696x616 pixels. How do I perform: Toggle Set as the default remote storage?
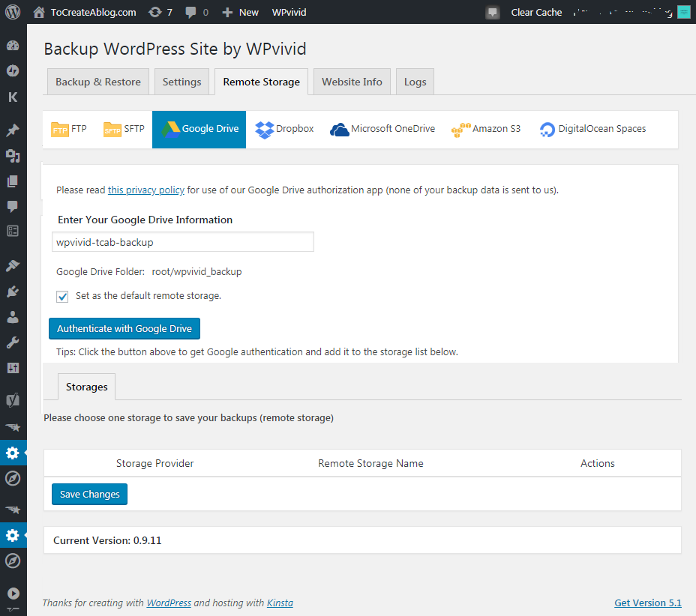[62, 296]
